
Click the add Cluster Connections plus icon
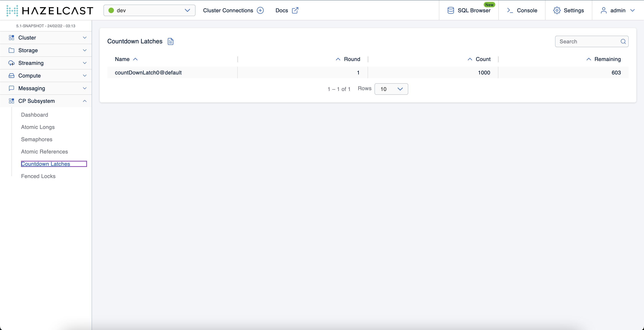coord(260,11)
